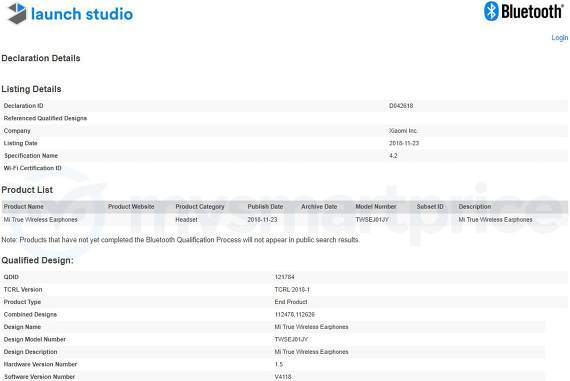Click the Listing Date label
Screen dimensions: 570x381
(20, 143)
